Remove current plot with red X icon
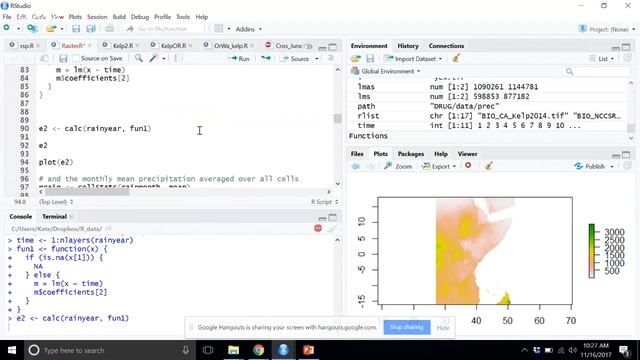The height and width of the screenshot is (360, 640). [x=468, y=165]
